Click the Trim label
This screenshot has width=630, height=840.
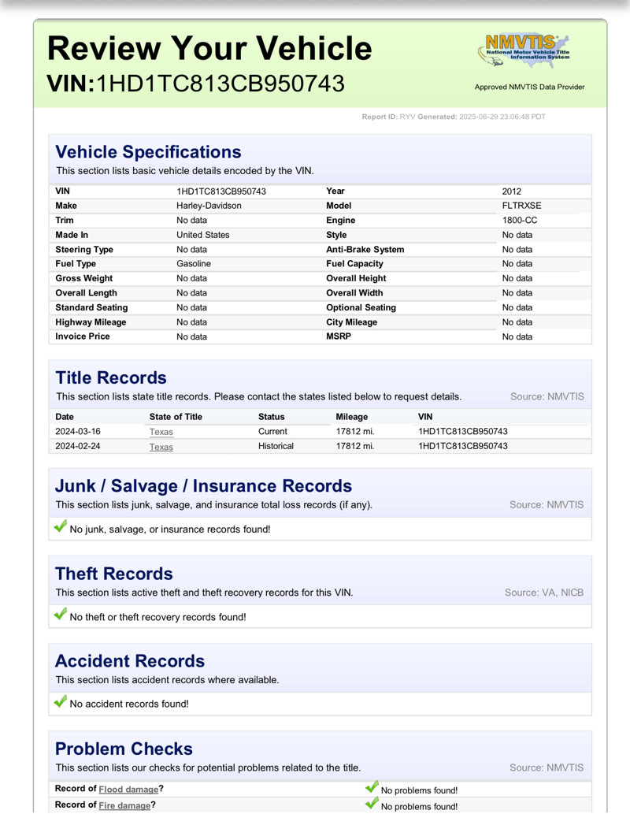pyautogui.click(x=65, y=220)
